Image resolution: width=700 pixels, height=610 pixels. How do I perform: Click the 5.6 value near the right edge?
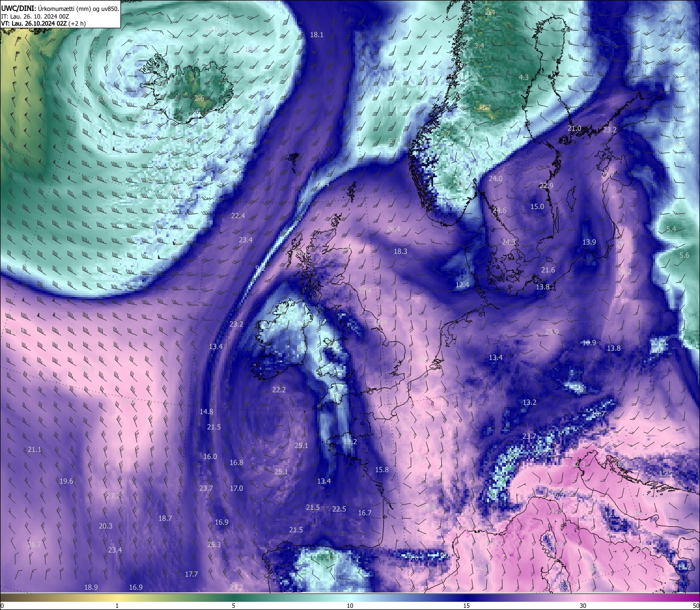[684, 255]
